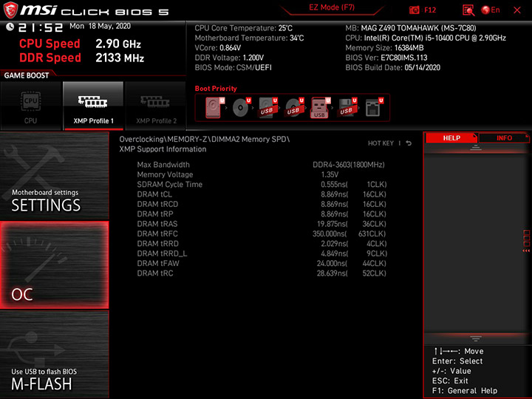Click the 1.35V memory voltage value

click(x=330, y=174)
